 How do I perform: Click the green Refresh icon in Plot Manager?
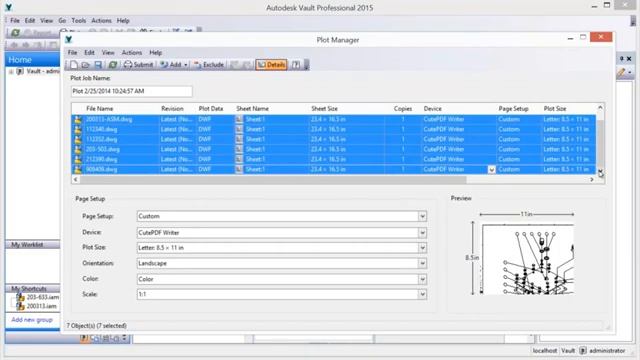pos(113,65)
